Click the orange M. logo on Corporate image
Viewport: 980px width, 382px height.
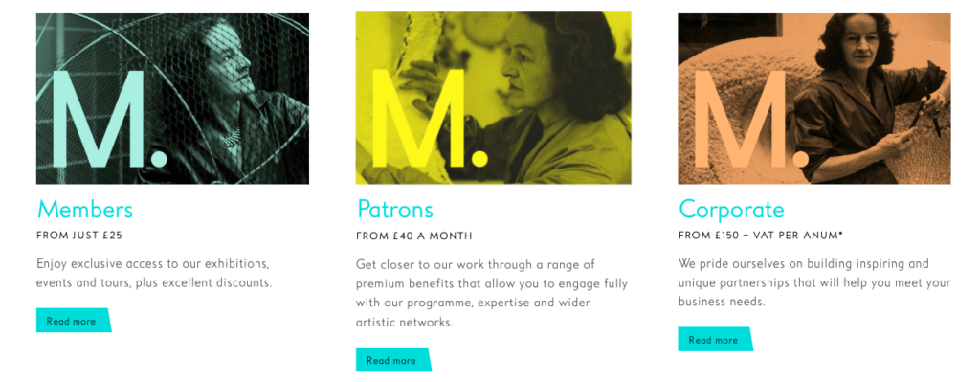tap(749, 119)
